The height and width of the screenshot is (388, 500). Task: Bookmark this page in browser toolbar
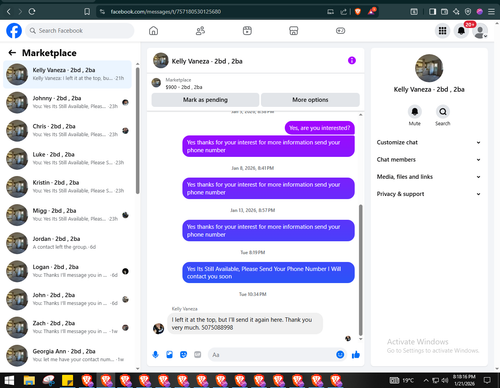(87, 12)
